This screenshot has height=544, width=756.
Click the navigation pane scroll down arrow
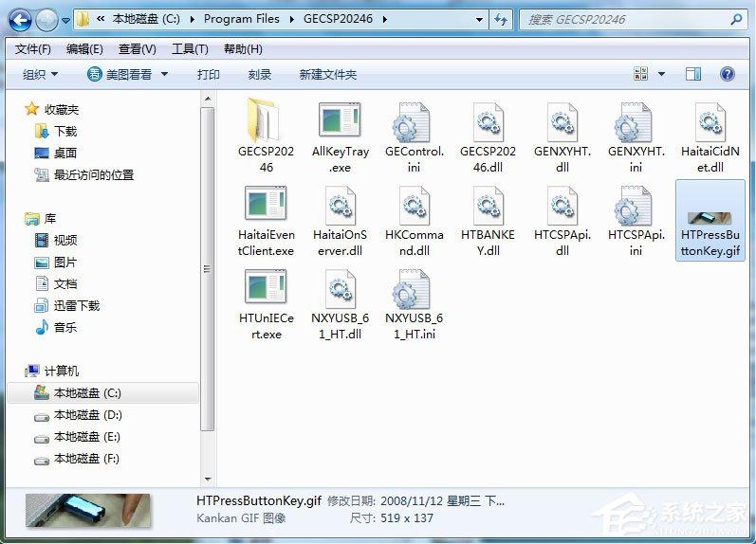[x=208, y=480]
